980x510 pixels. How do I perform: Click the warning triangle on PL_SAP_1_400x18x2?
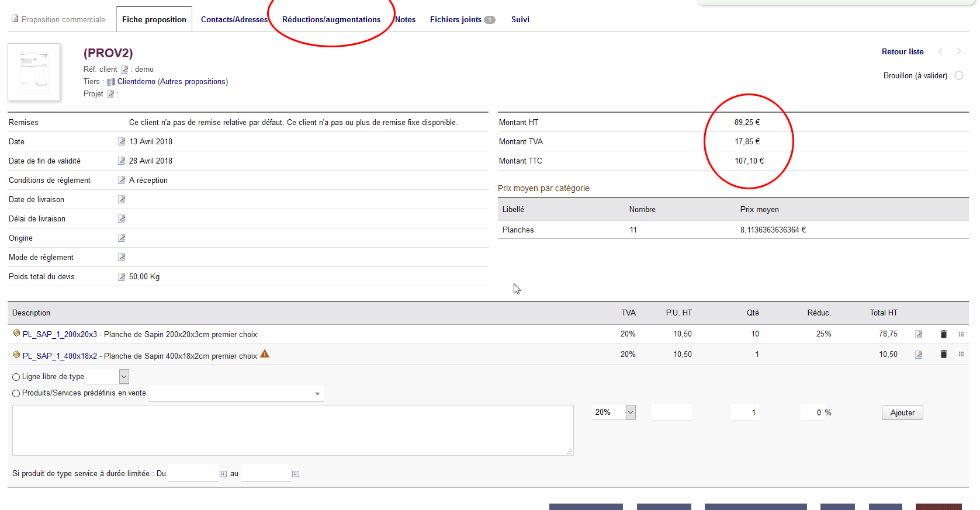pos(265,354)
